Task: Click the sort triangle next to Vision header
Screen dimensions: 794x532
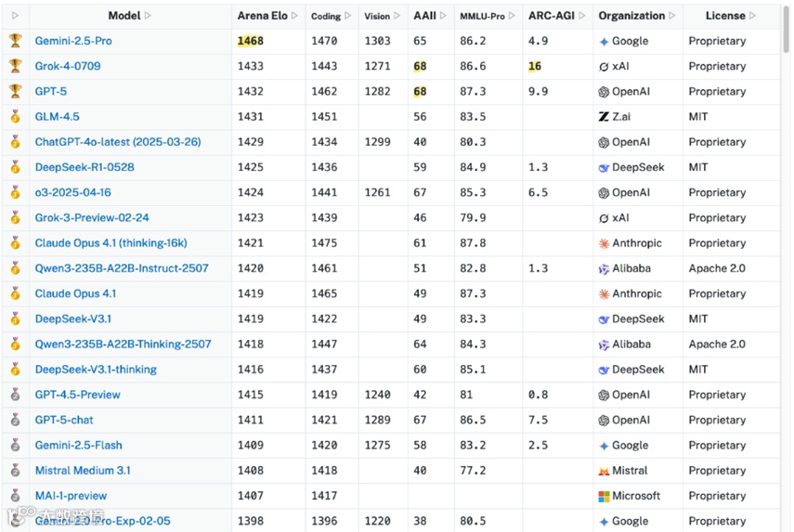Action: pos(397,16)
